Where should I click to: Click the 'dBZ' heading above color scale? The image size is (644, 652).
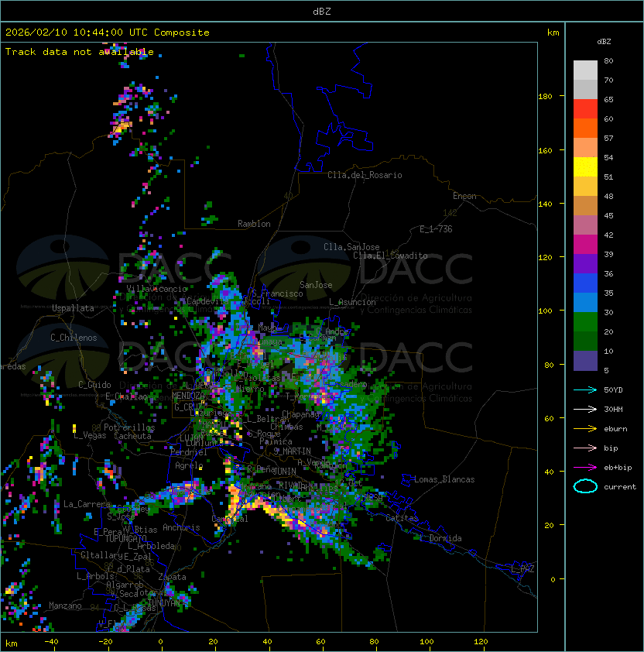(604, 42)
